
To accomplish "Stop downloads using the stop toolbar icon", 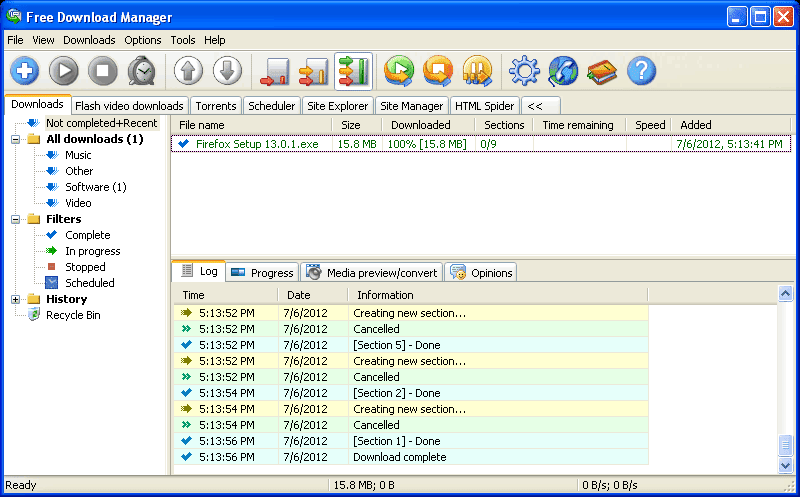I will pos(103,71).
